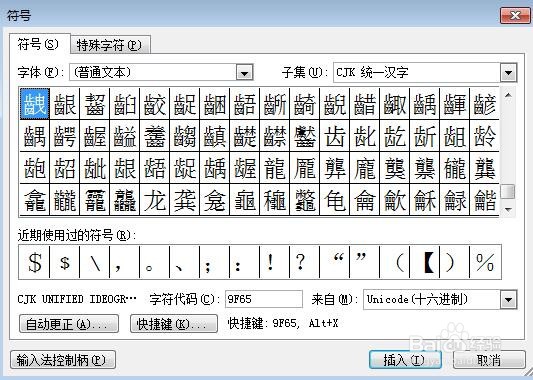Choose the exclamation mark in recent symbols
This screenshot has width=533, height=380.
point(275,262)
